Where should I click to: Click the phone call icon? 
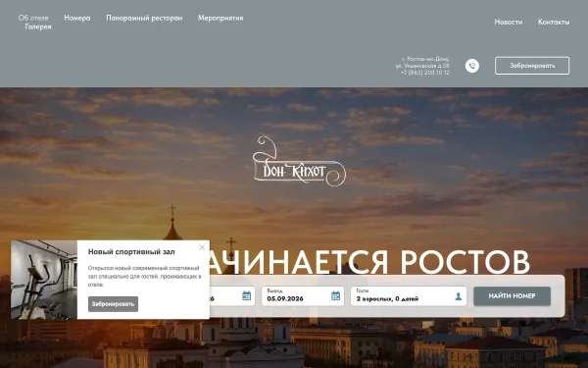[x=472, y=66]
